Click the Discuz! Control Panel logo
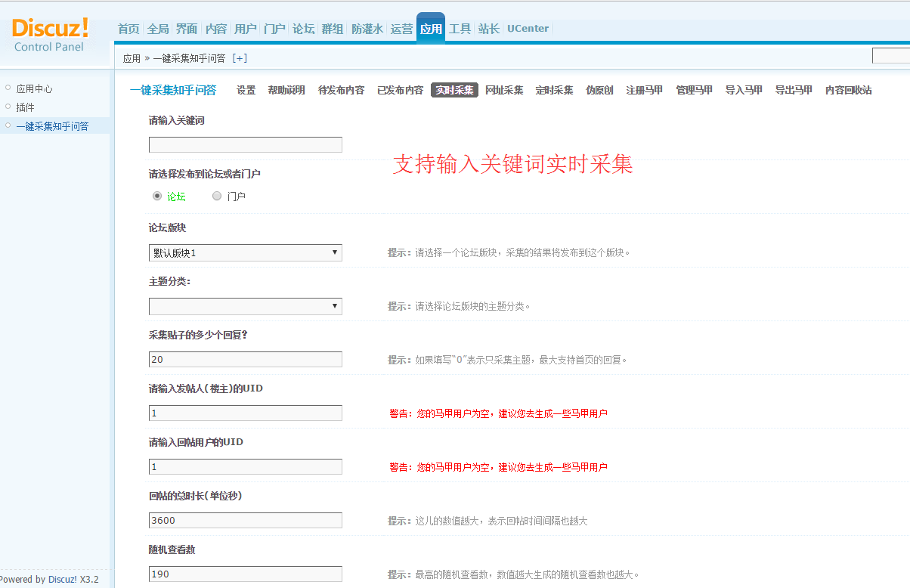This screenshot has height=588, width=910. (x=50, y=34)
